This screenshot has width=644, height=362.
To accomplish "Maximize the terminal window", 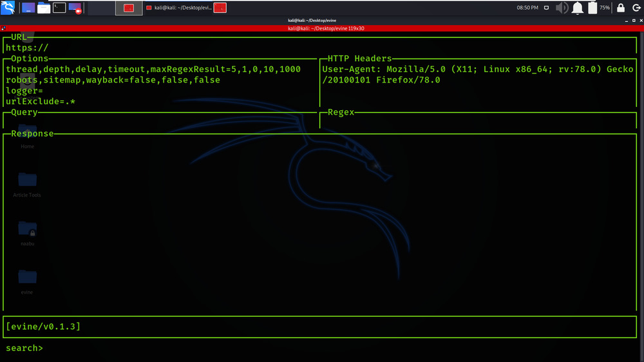I will click(x=634, y=20).
